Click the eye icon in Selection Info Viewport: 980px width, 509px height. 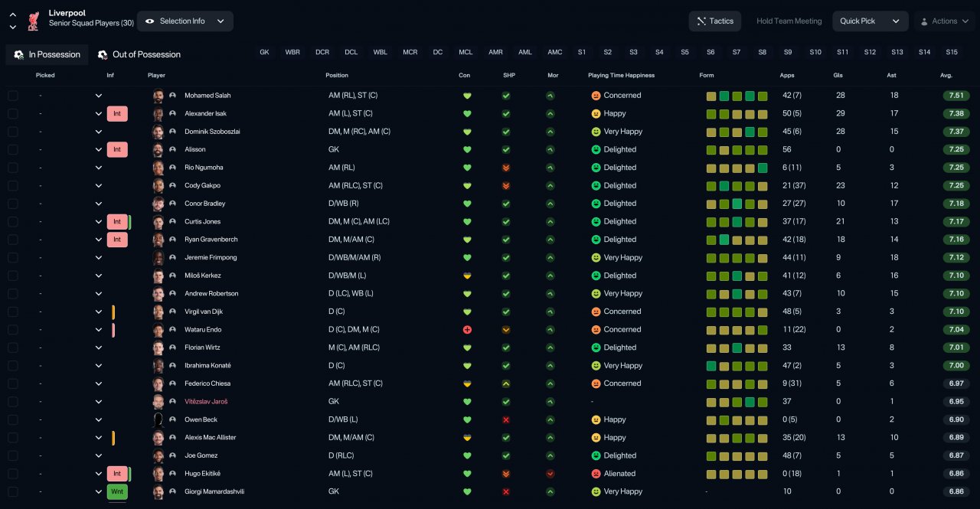coord(149,21)
